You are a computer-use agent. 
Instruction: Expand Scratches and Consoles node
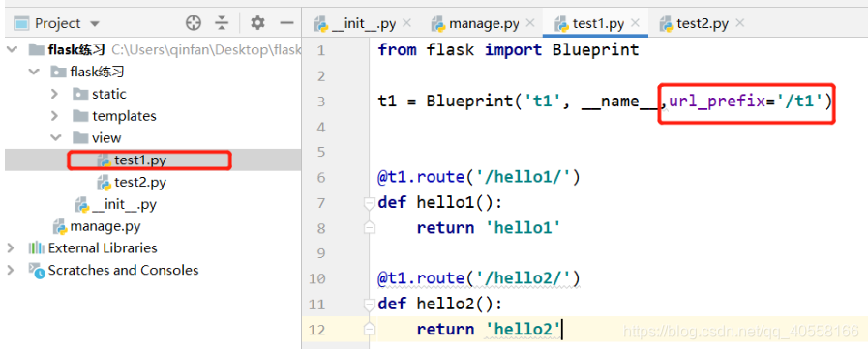pyautogui.click(x=11, y=270)
